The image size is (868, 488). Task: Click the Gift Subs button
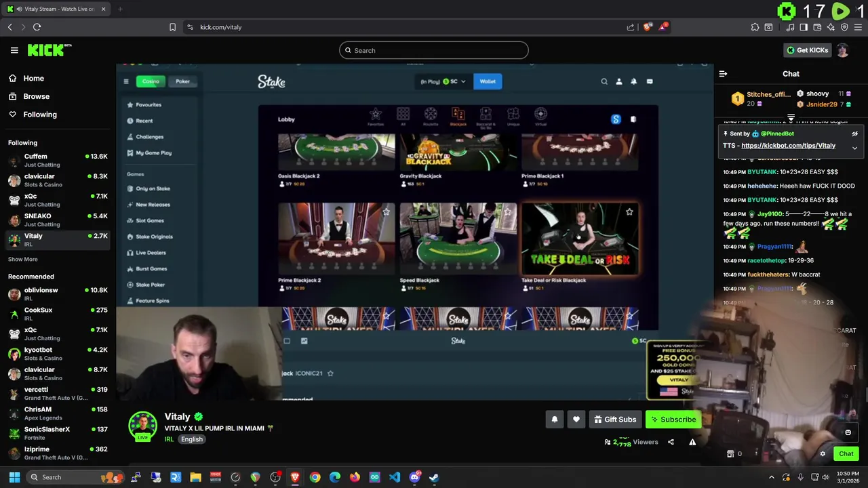point(615,420)
